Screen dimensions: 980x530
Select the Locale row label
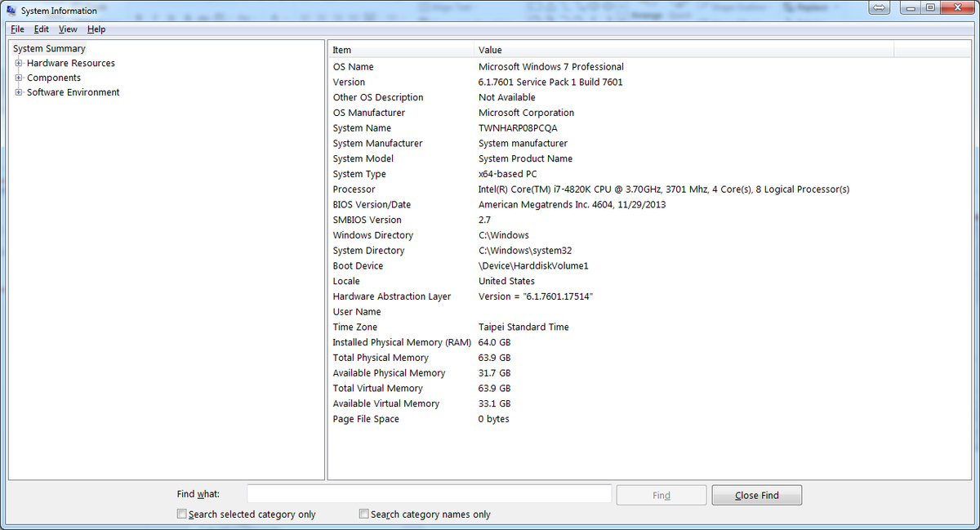tap(346, 281)
